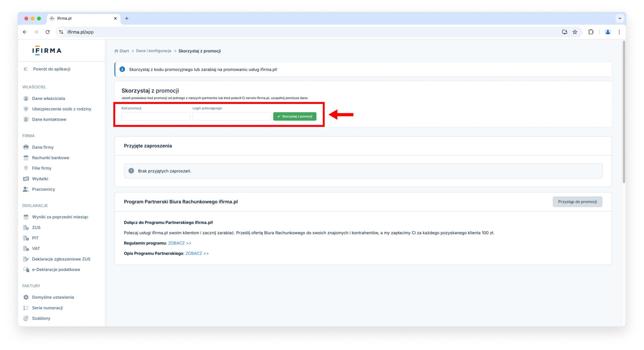Click the IFIRMA logo
The image size is (644, 350).
47,51
